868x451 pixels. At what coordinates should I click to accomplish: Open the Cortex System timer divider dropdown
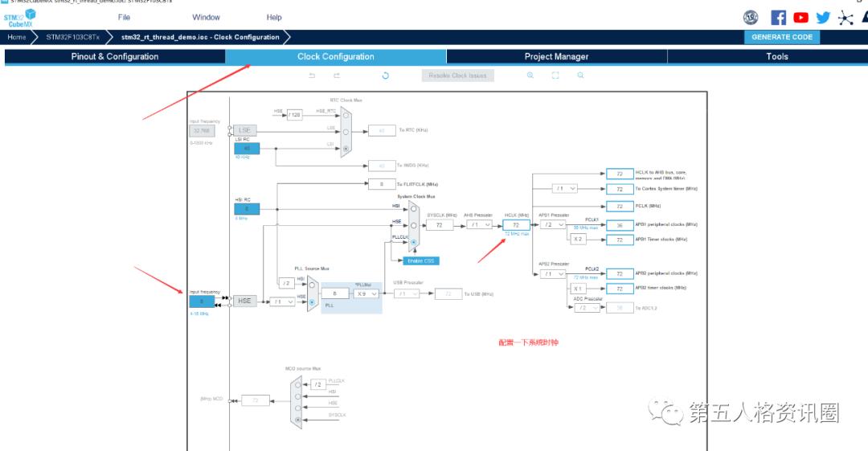click(x=565, y=188)
